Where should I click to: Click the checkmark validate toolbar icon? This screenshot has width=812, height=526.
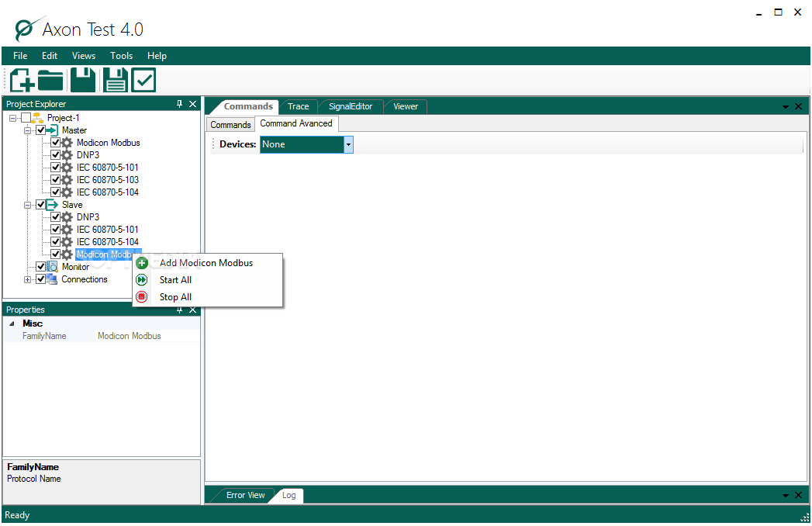click(x=143, y=81)
